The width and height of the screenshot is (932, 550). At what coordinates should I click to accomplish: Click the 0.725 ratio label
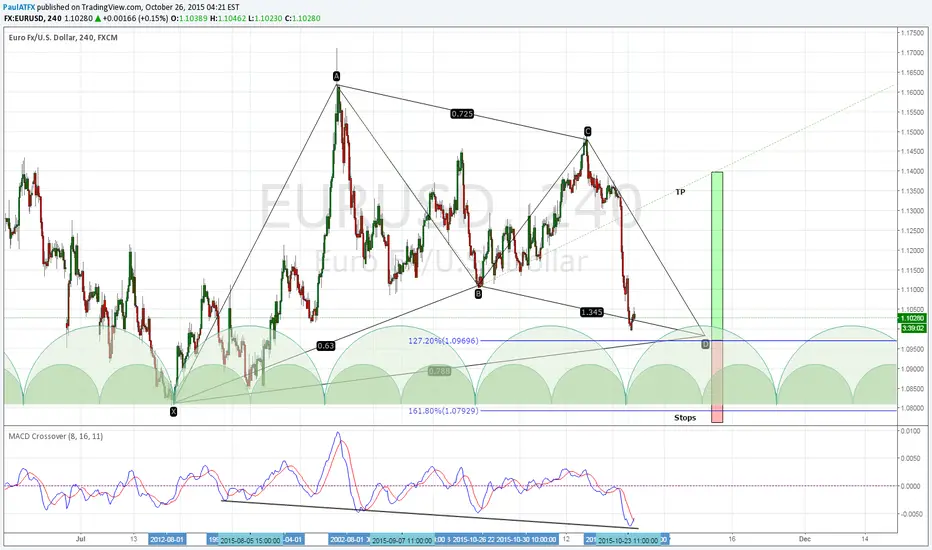tap(462, 114)
